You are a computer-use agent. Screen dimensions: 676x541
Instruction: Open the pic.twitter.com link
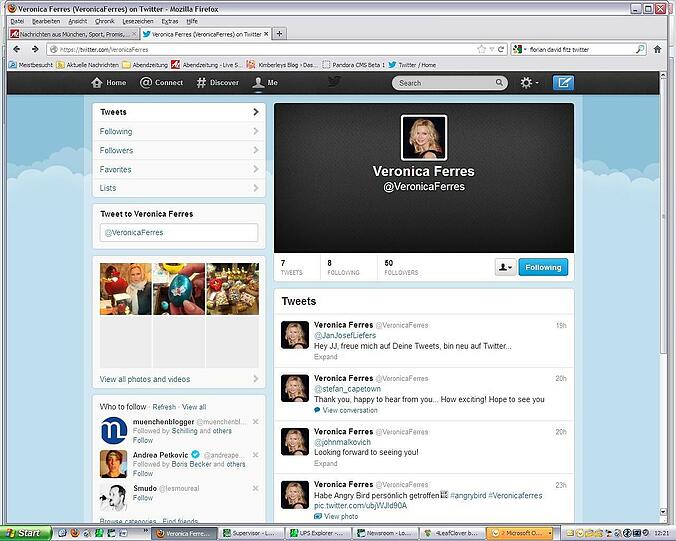360,505
